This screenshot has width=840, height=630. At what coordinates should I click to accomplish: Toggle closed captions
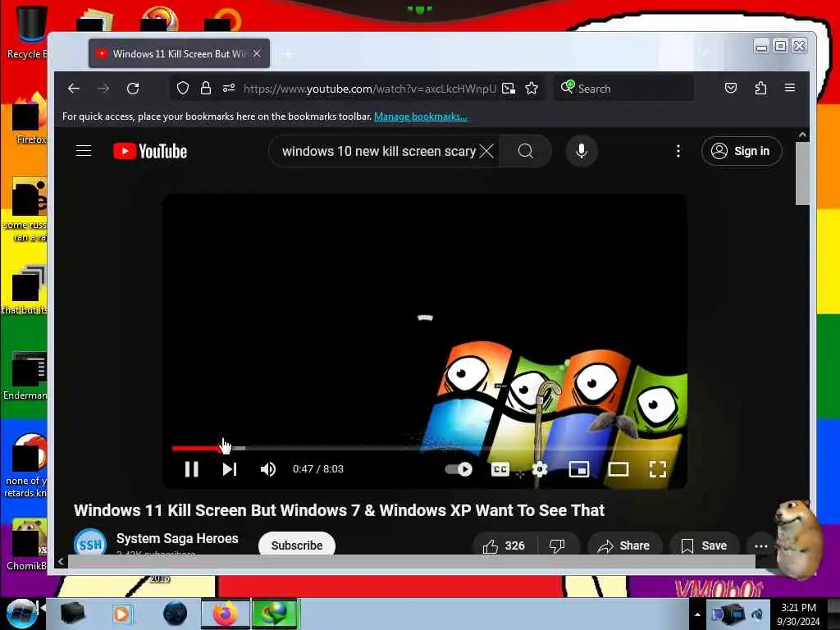pos(500,469)
